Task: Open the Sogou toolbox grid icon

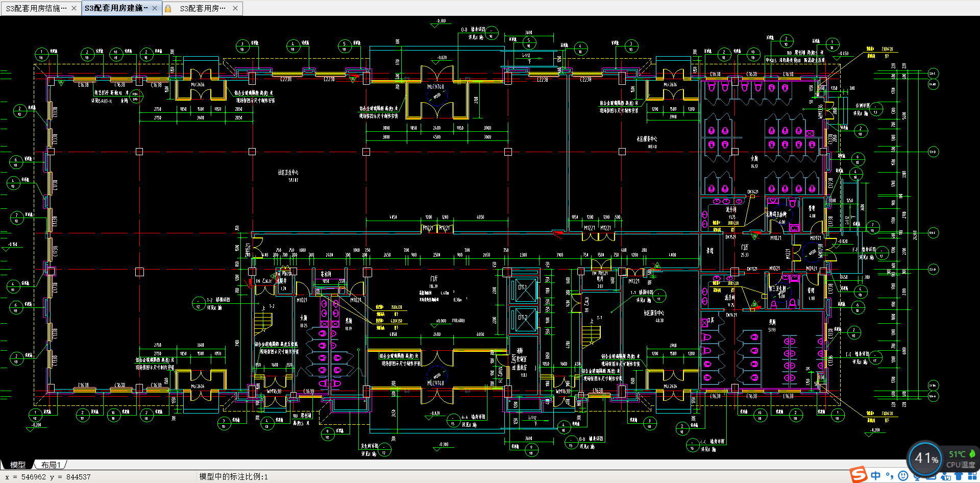Action: (972, 476)
